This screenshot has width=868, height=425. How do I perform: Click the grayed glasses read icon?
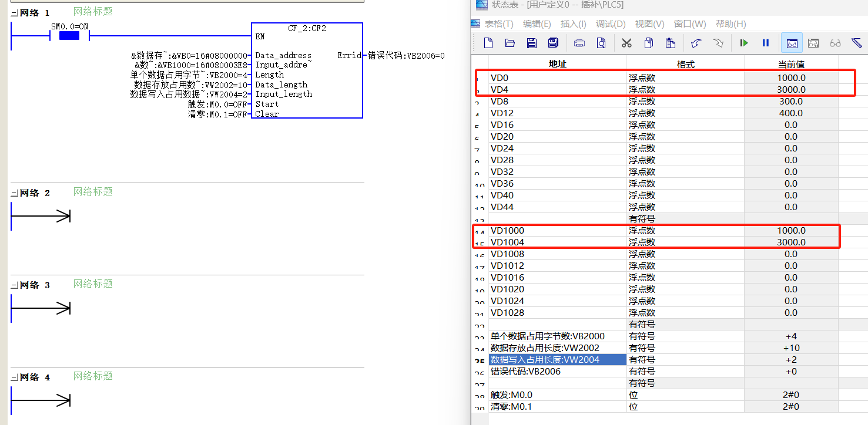click(x=835, y=43)
